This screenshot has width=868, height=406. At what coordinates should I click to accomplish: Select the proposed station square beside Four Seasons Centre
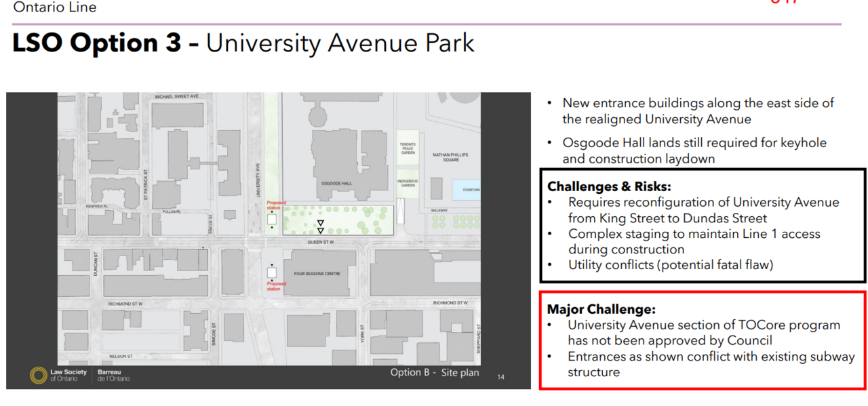coord(272,272)
